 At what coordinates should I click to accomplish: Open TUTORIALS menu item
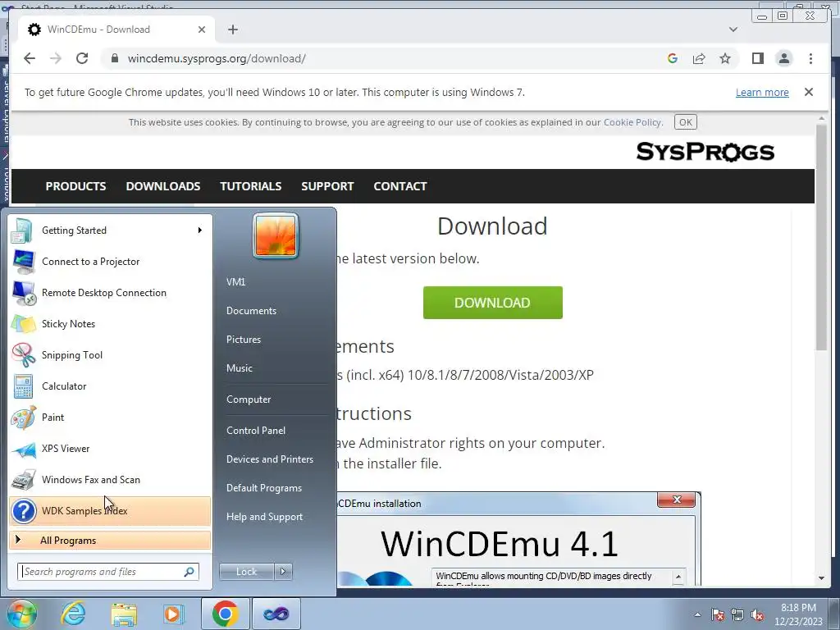(251, 186)
